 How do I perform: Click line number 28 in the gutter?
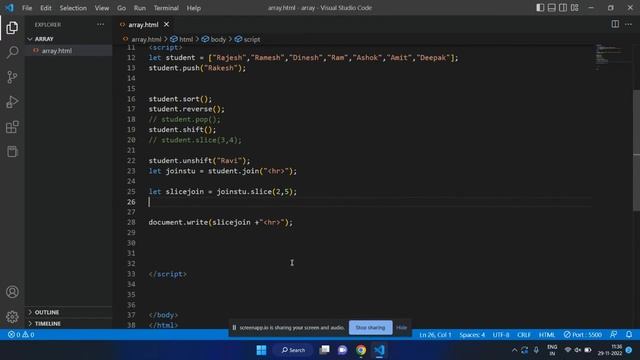coord(131,222)
